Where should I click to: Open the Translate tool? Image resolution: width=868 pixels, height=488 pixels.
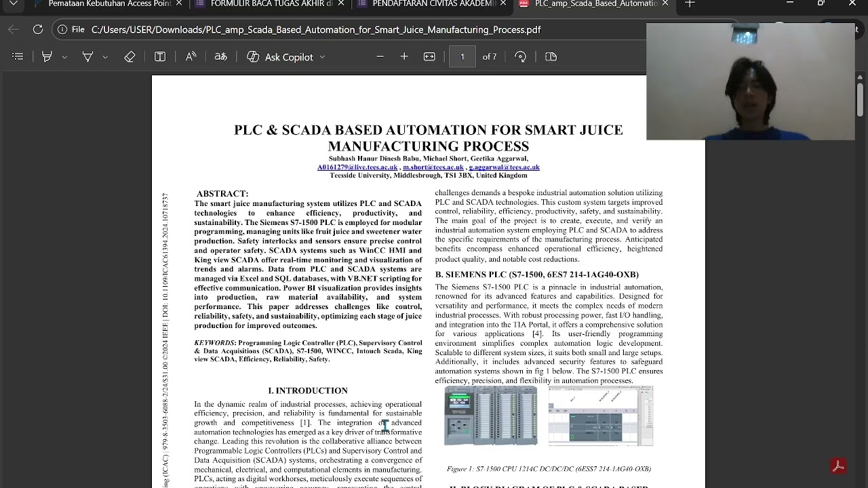coord(220,57)
